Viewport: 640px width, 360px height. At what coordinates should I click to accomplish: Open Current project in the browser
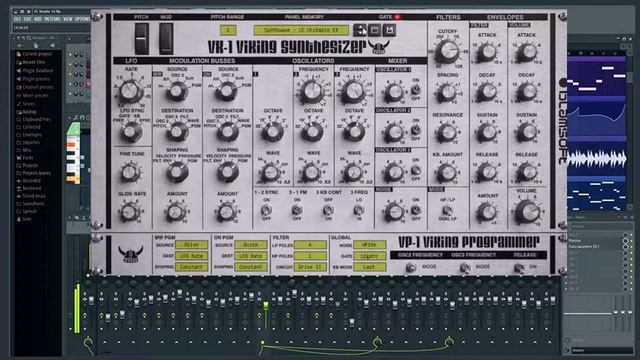point(34,54)
